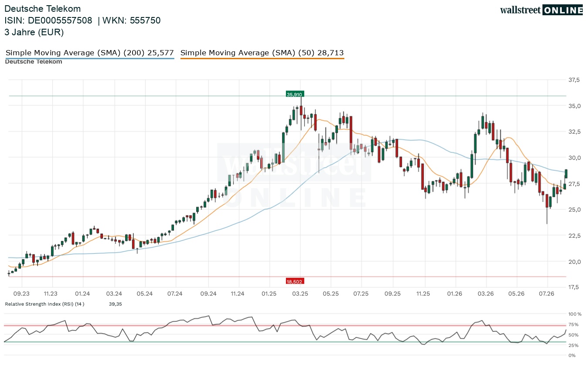588x367 pixels.
Task: Click the SMA (50) legend entry
Action: [262, 53]
